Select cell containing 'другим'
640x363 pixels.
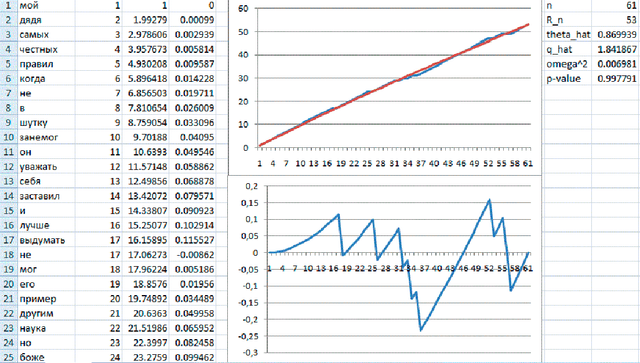(x=46, y=314)
